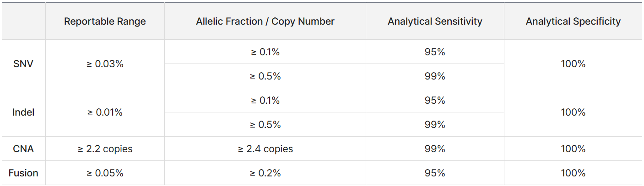Select the Indel ≥ 0.5% allelic fraction cell
This screenshot has width=644, height=186.
click(x=265, y=125)
